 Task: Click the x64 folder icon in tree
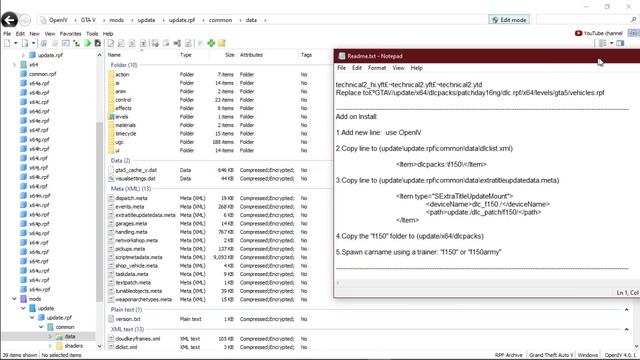click(x=24, y=64)
